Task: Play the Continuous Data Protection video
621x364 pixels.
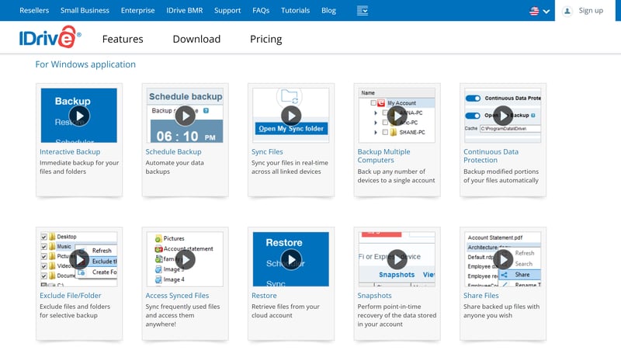Action: pos(502,116)
